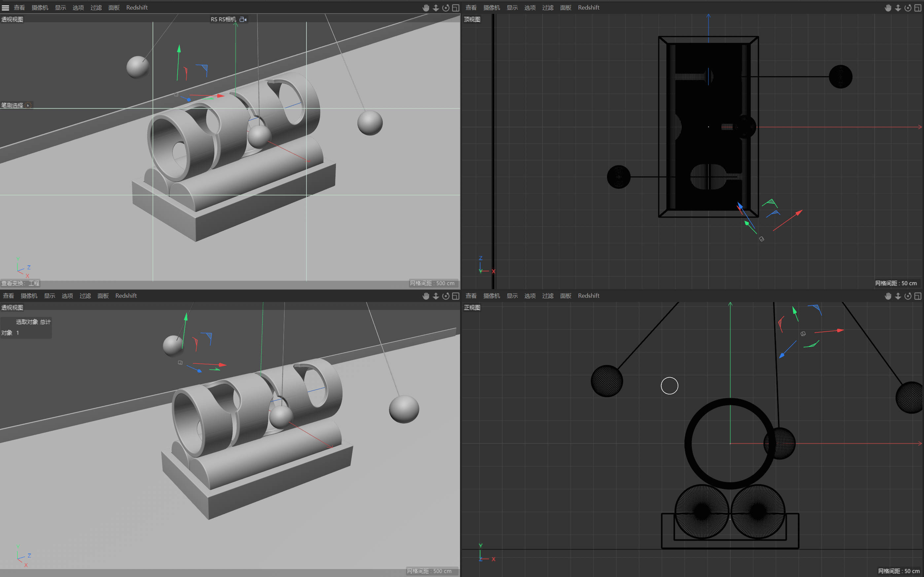Open the hamburger menu in the top-left viewport
924x577 pixels.
[5, 8]
